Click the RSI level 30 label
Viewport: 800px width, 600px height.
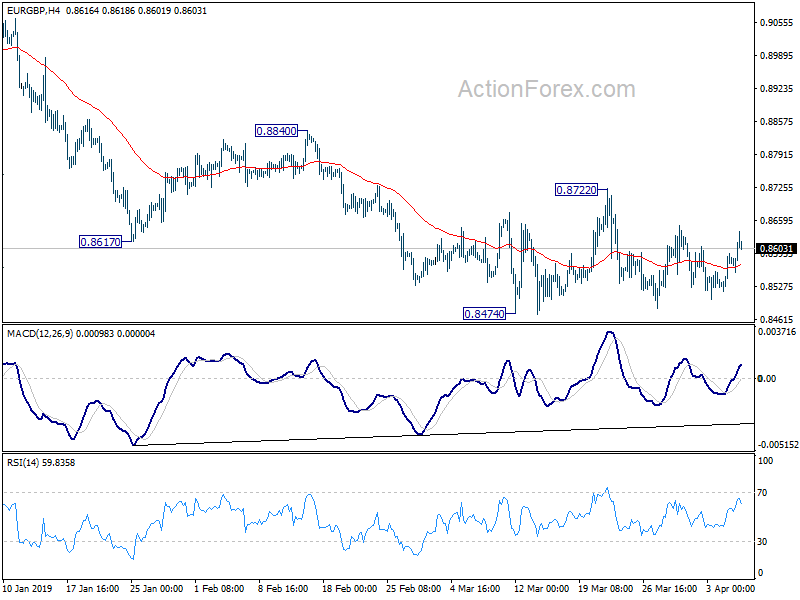762,542
